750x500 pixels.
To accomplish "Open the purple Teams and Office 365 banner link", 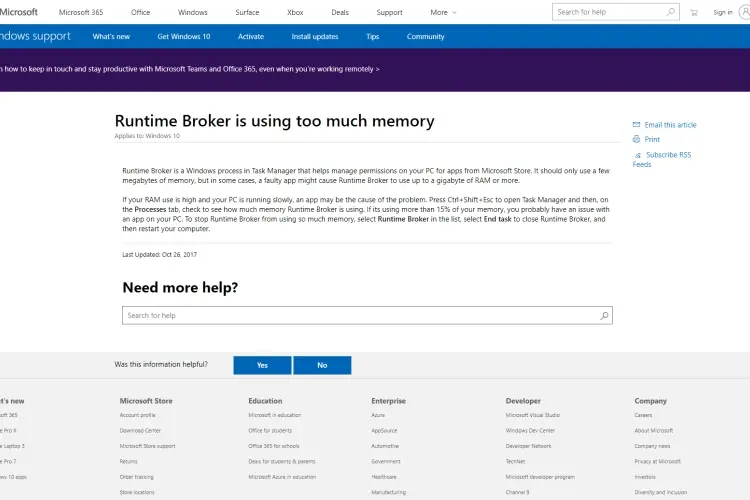I will 190,69.
